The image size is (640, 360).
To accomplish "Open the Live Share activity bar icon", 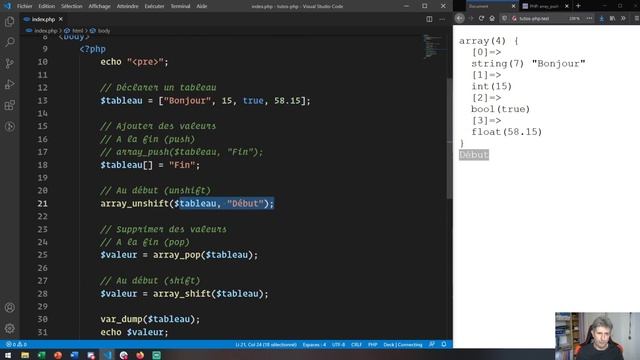I will 9,127.
